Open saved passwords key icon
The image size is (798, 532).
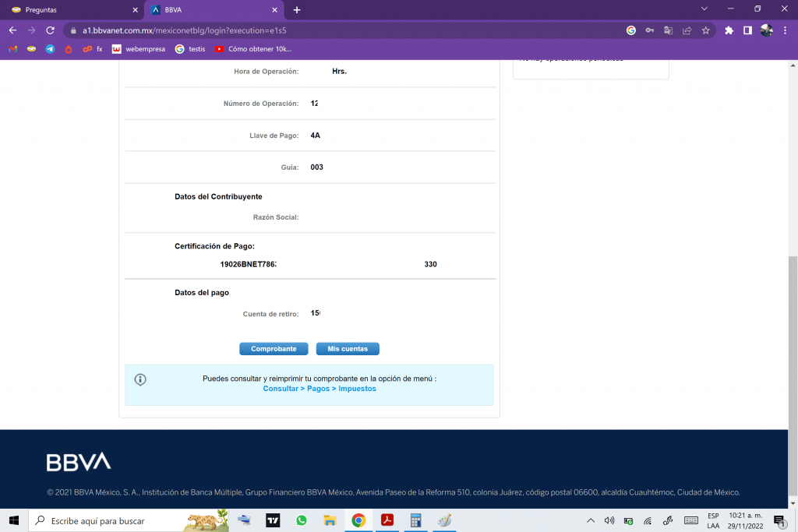point(650,30)
